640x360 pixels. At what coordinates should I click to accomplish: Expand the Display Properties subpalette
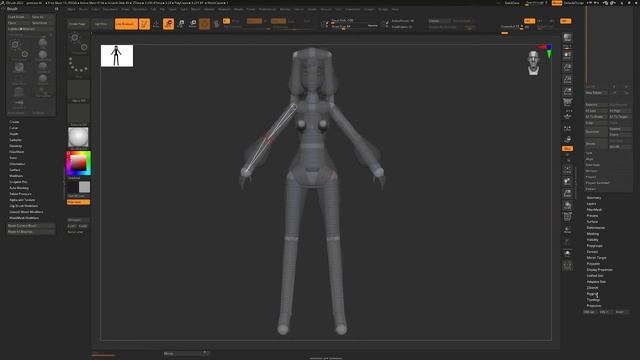coord(600,270)
